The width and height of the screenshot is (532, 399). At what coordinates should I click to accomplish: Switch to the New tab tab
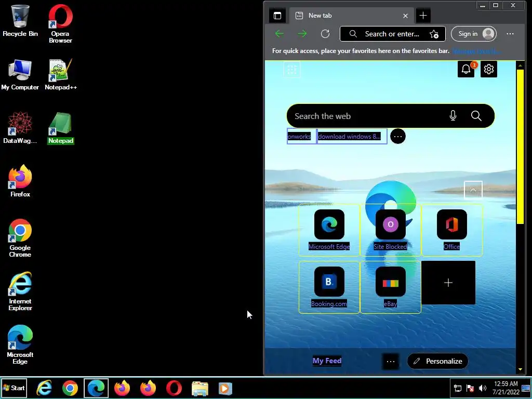(x=351, y=16)
